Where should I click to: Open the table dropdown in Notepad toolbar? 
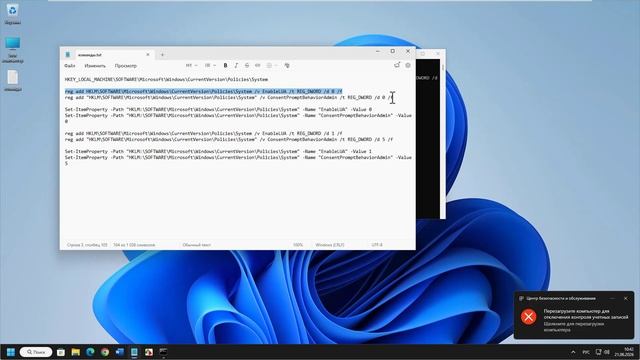tap(271, 65)
